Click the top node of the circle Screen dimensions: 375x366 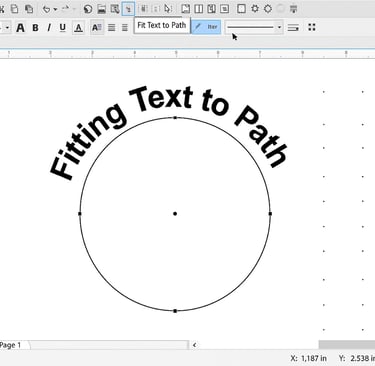pyautogui.click(x=175, y=118)
